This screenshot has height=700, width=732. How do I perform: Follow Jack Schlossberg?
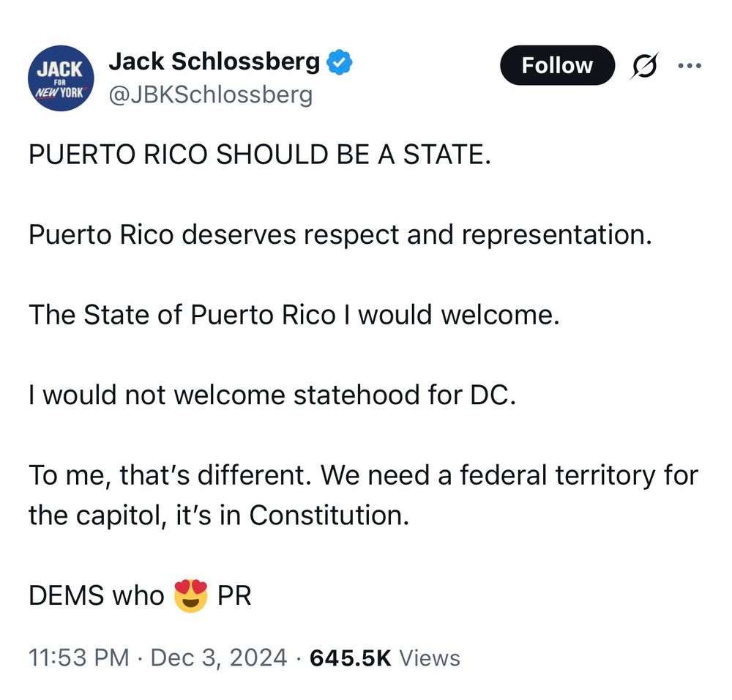557,65
